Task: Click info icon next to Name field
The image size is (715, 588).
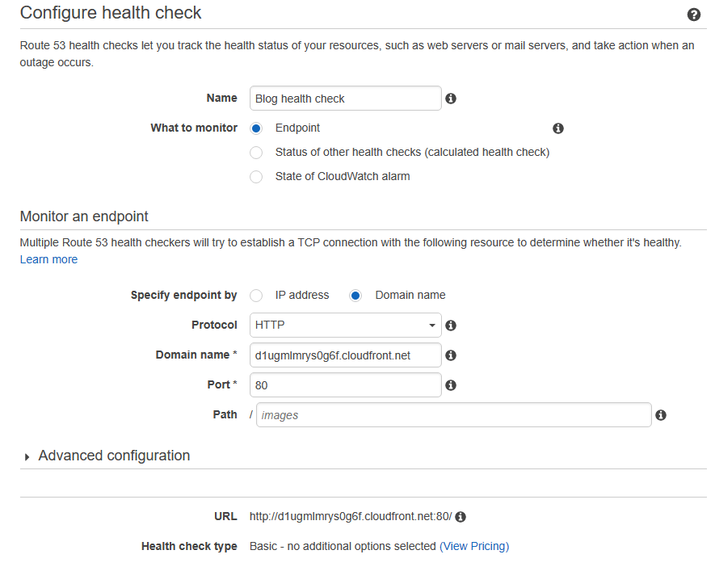Action: tap(451, 99)
